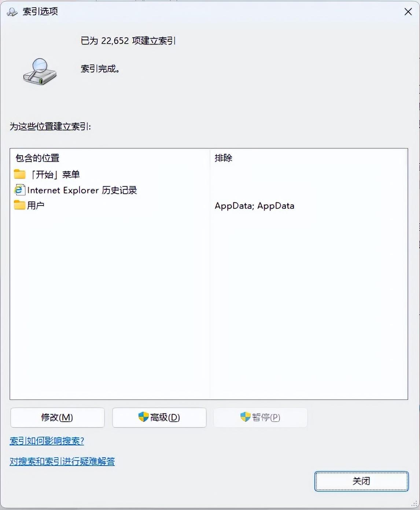Click the large magnifier drive icon

point(40,71)
